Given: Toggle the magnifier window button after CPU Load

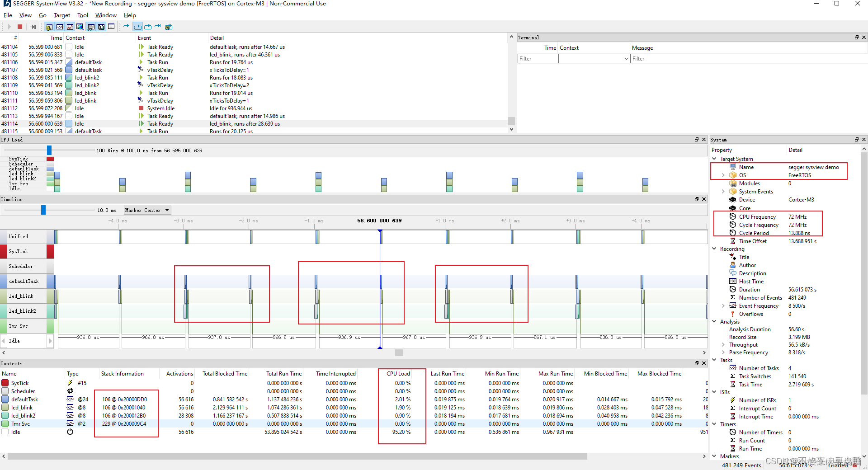Looking at the screenshot, I should (80, 27).
